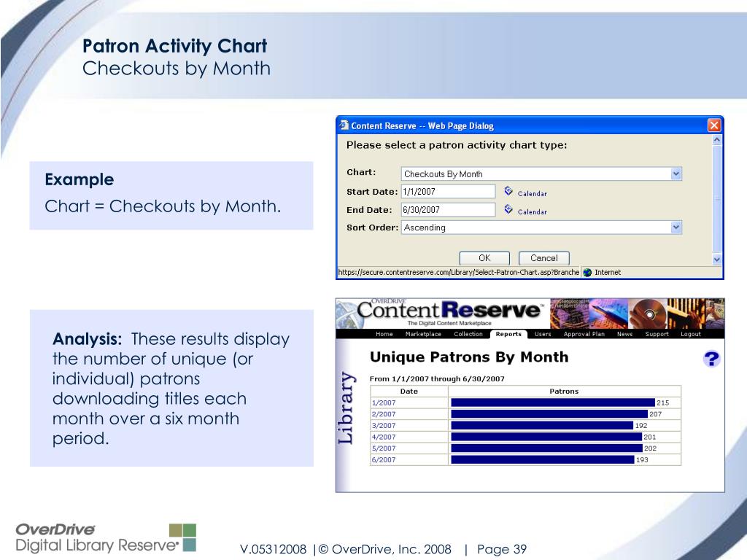This screenshot has height=560, width=747.
Task: Open the Start Date calendar icon
Action: pos(508,192)
